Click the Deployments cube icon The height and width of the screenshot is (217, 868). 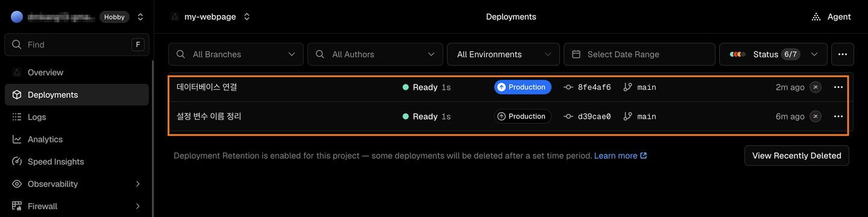(x=17, y=95)
